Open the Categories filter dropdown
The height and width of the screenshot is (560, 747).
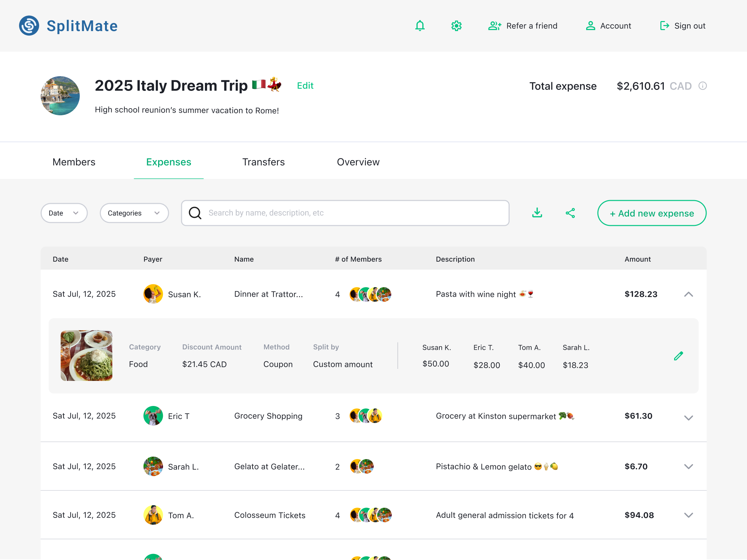point(134,213)
